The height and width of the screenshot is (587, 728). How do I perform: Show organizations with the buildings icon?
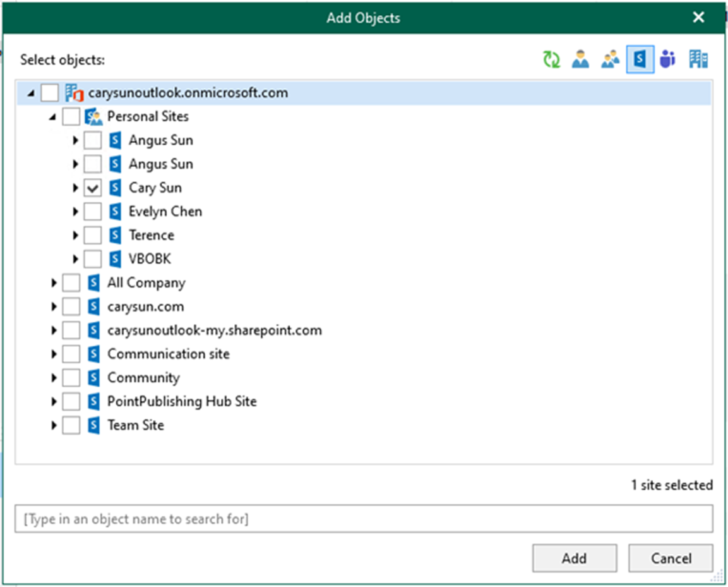tap(698, 59)
